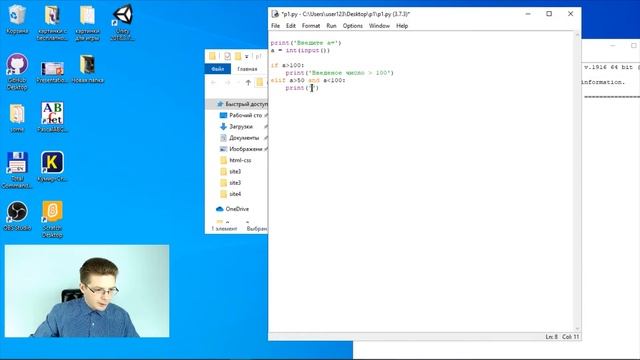Click the Downloads arrow icon next to Загрузки
This screenshot has height=360, width=640.
pos(223,127)
